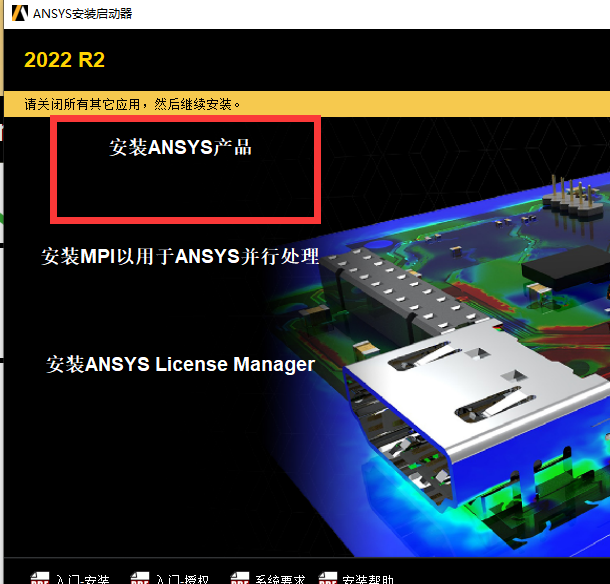The height and width of the screenshot is (584, 610).
Task: Click Install ANSYS Products (安装ANSYS产品)
Action: tap(180, 147)
